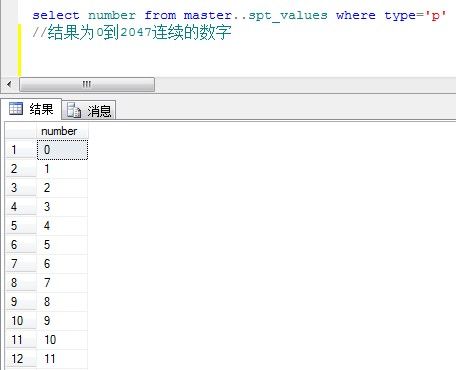This screenshot has width=456, height=370.
Task: Open the 消息 messages tab
Action: click(x=89, y=110)
